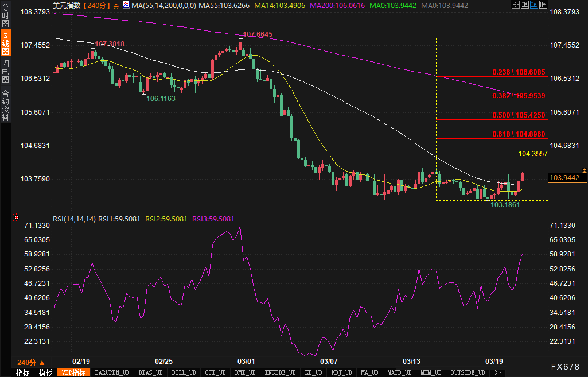This screenshot has width=588, height=377.
Task: Click the crosshair cursor icon at top right
Action: 515,5
